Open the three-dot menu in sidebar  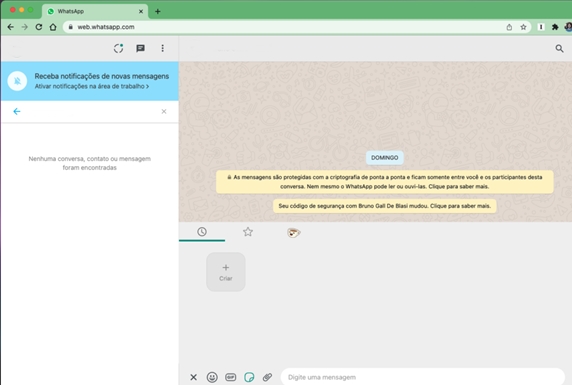pyautogui.click(x=163, y=48)
